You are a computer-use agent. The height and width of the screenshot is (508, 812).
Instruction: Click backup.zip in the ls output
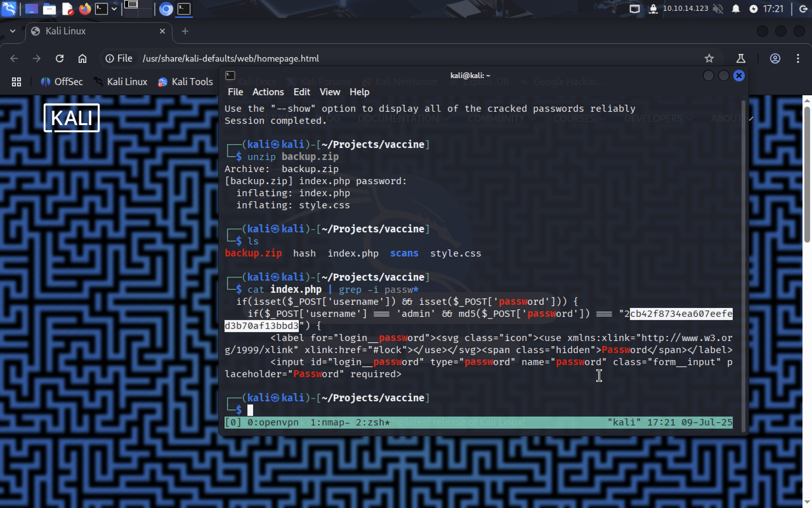253,253
